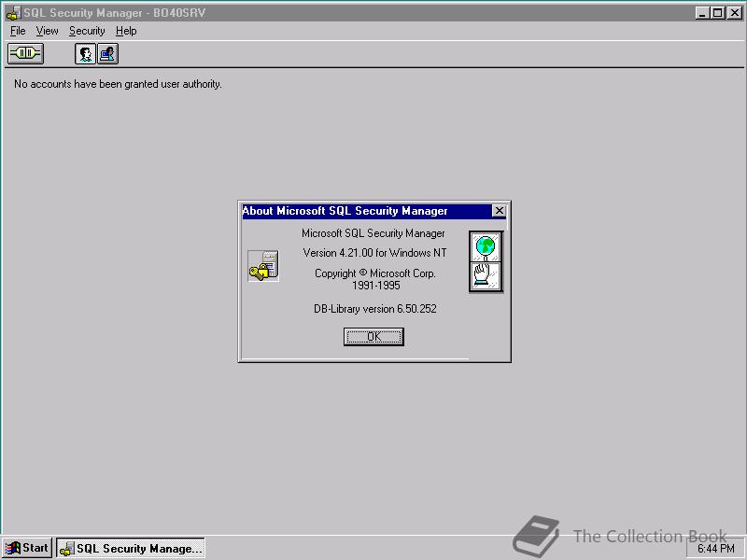Click the hand picture in the About dialog
The height and width of the screenshot is (560, 747).
[486, 275]
